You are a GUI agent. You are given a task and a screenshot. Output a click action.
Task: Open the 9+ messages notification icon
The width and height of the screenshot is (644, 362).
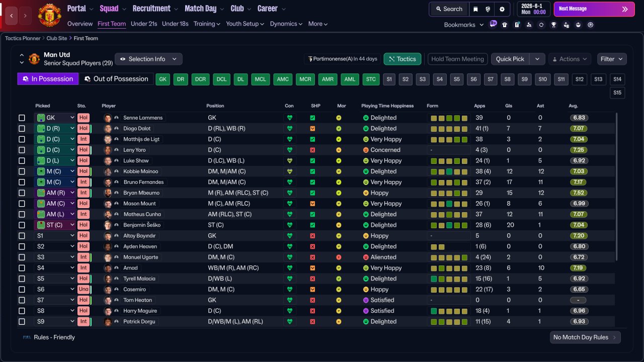(x=493, y=24)
